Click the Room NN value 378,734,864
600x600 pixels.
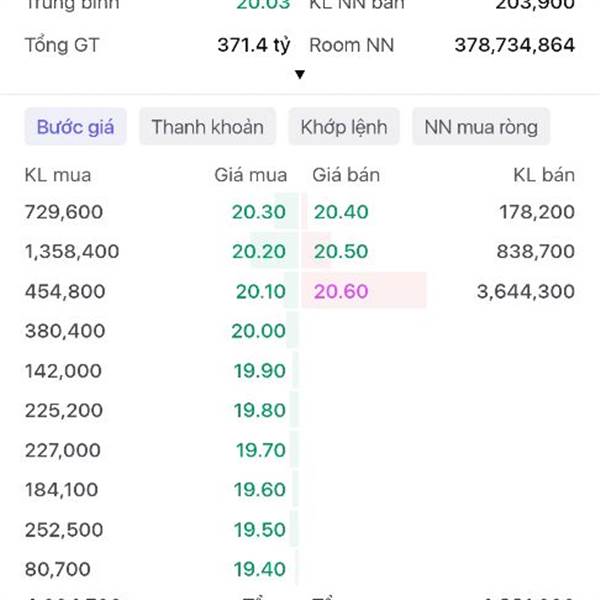(x=514, y=45)
